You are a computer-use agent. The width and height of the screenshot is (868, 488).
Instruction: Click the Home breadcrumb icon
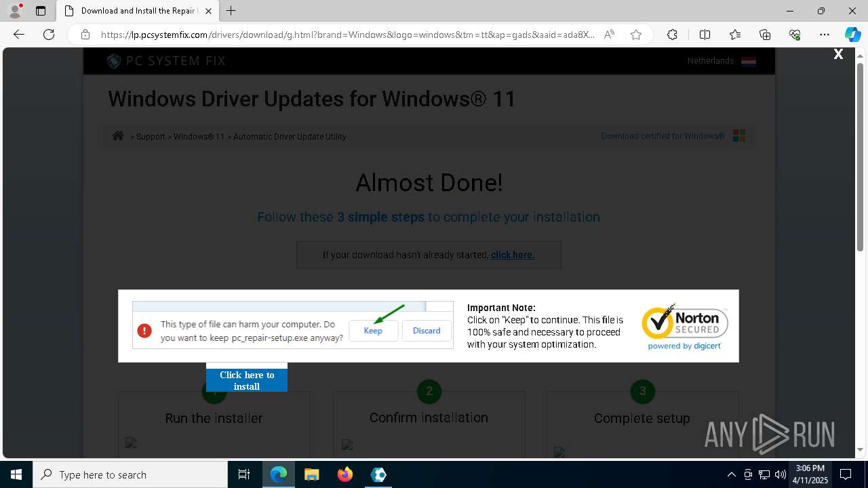(x=118, y=136)
